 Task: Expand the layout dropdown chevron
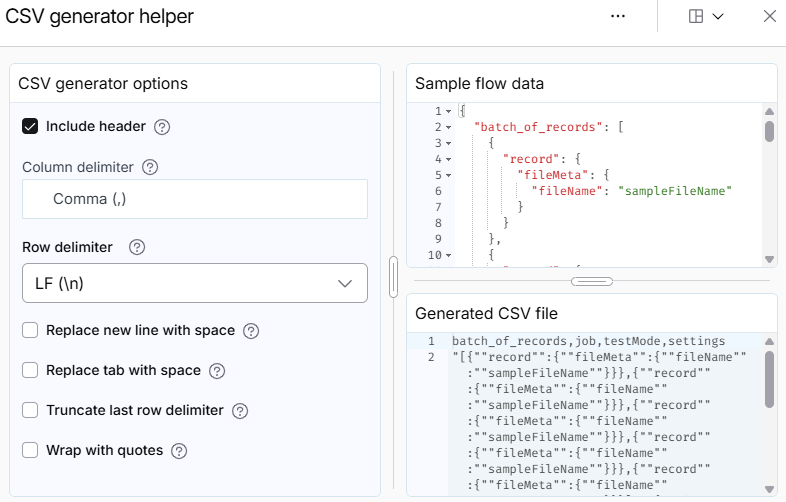coord(718,17)
